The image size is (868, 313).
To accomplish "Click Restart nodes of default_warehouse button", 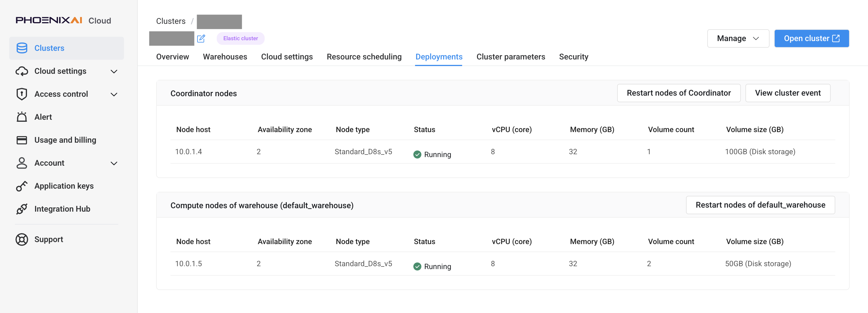I will pyautogui.click(x=760, y=205).
